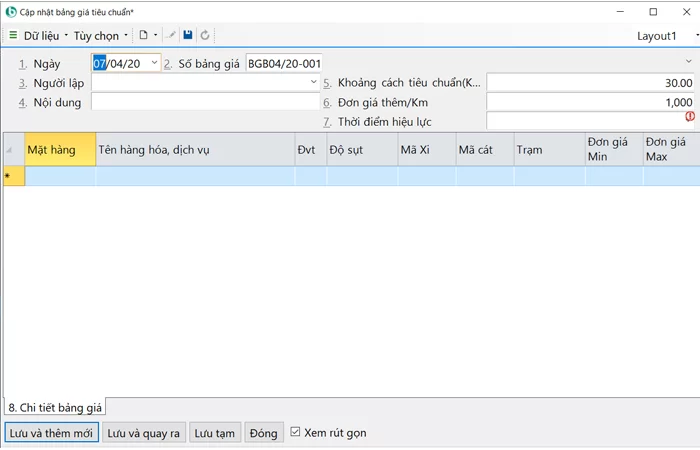Click the Lưu và thêm mới button
700x450 pixels.
(x=51, y=433)
